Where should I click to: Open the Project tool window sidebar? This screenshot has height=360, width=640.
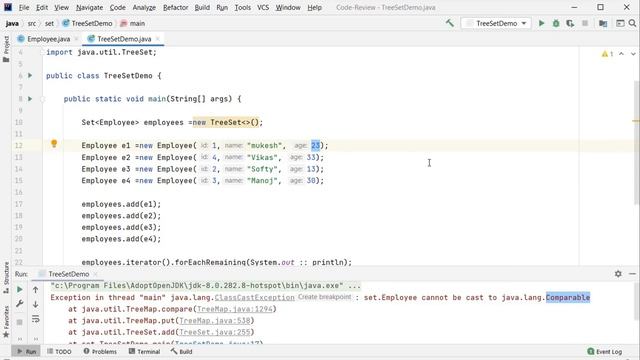pyautogui.click(x=6, y=49)
